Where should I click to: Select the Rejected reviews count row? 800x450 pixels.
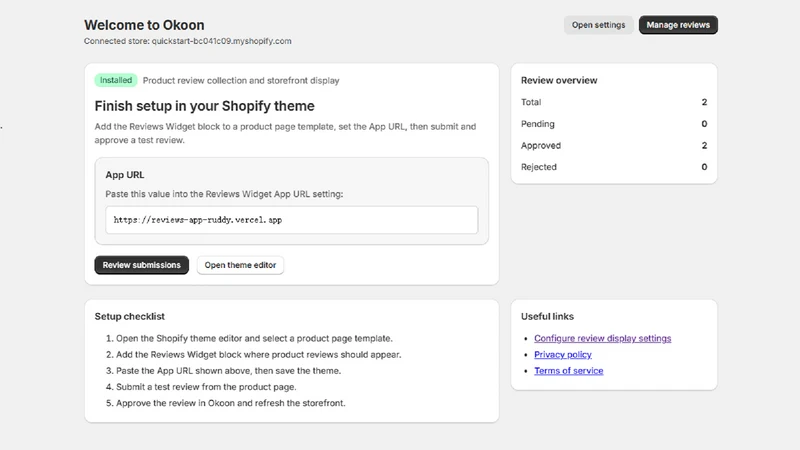[x=614, y=167]
